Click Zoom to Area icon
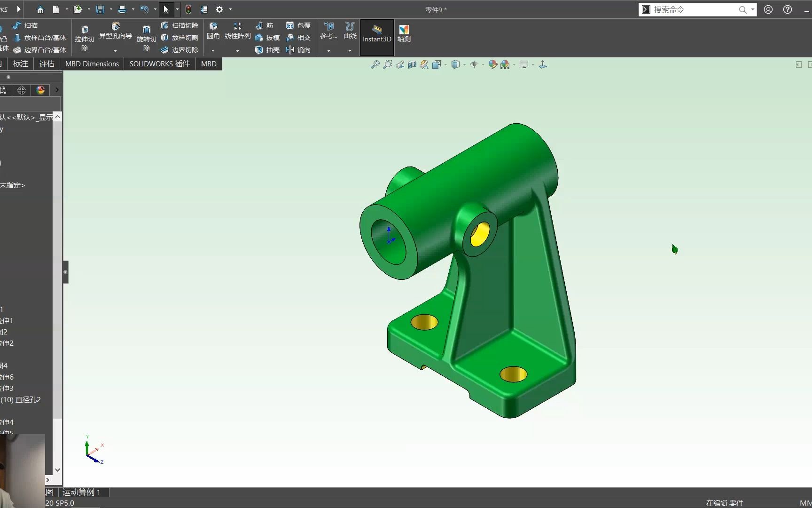The width and height of the screenshot is (812, 508). pyautogui.click(x=387, y=65)
